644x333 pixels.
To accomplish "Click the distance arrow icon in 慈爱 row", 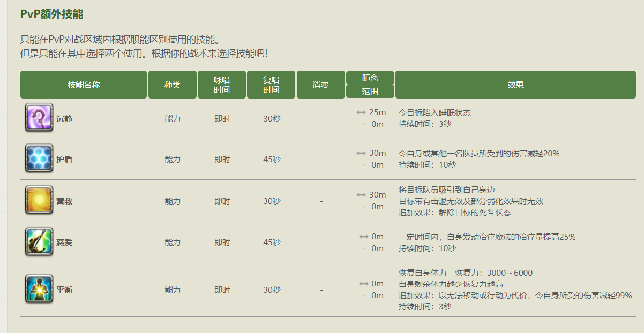I will (x=364, y=236).
